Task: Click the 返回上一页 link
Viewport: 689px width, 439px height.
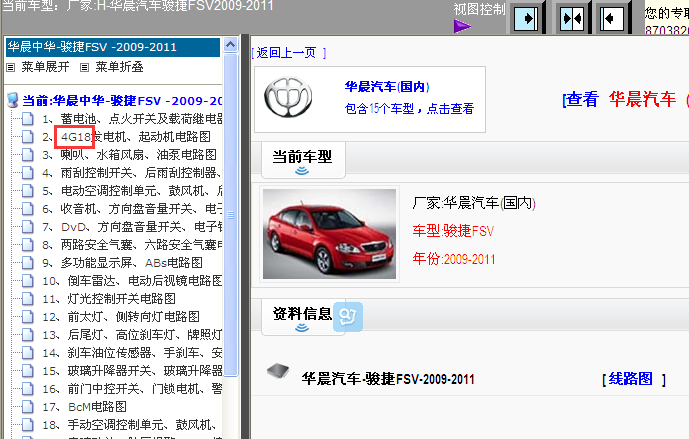Action: tap(286, 53)
